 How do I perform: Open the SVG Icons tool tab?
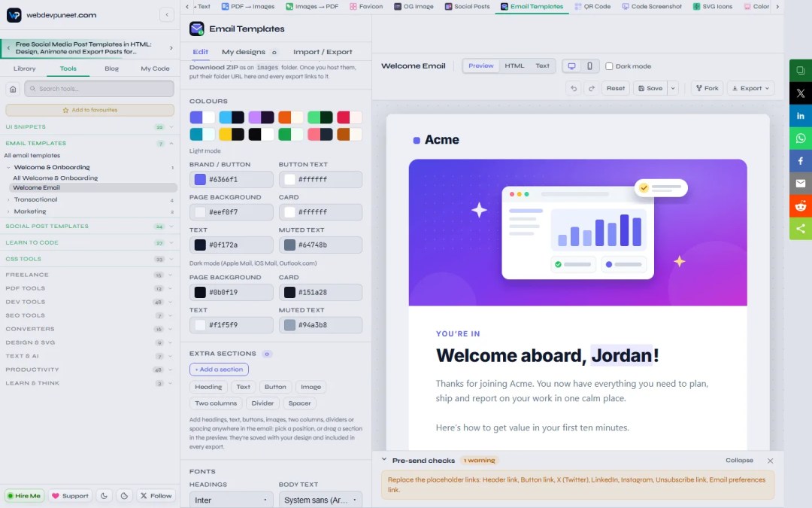click(713, 6)
